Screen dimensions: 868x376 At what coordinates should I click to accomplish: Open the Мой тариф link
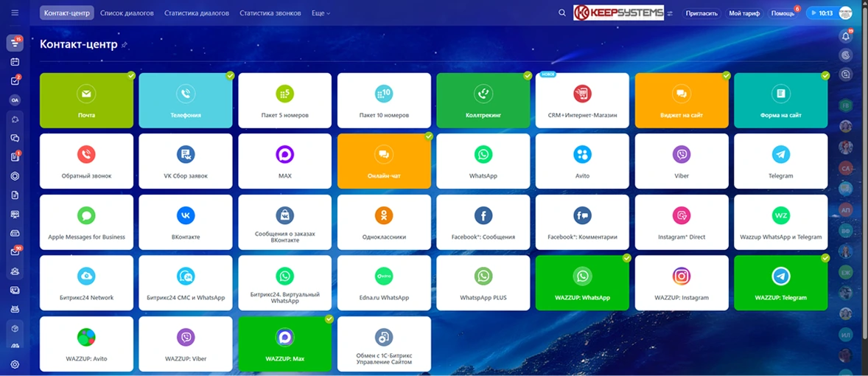click(x=744, y=13)
